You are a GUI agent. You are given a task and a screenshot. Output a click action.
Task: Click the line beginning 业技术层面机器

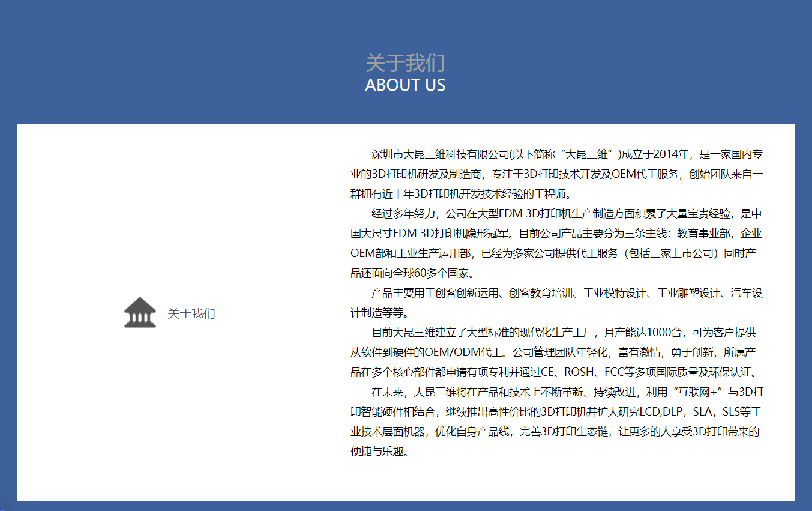(556, 432)
